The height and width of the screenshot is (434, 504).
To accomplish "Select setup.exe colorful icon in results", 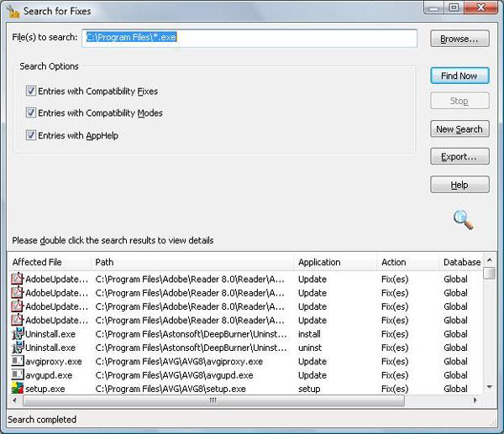I will click(18, 389).
